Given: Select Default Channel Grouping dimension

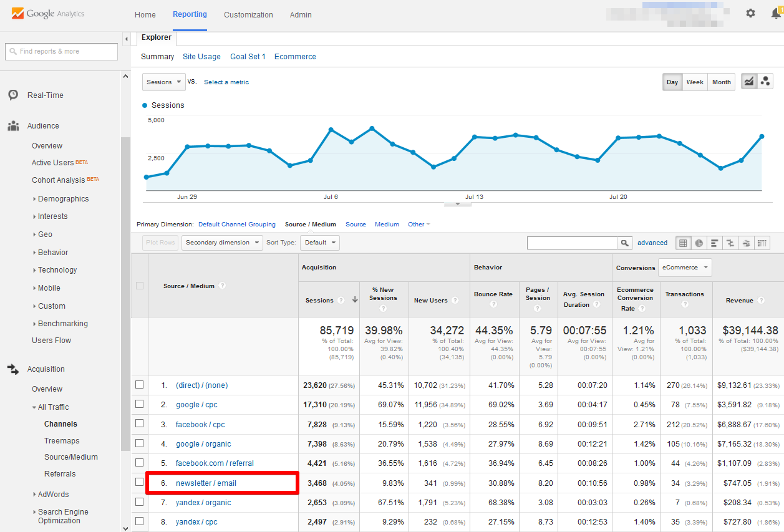Looking at the screenshot, I should (x=237, y=225).
